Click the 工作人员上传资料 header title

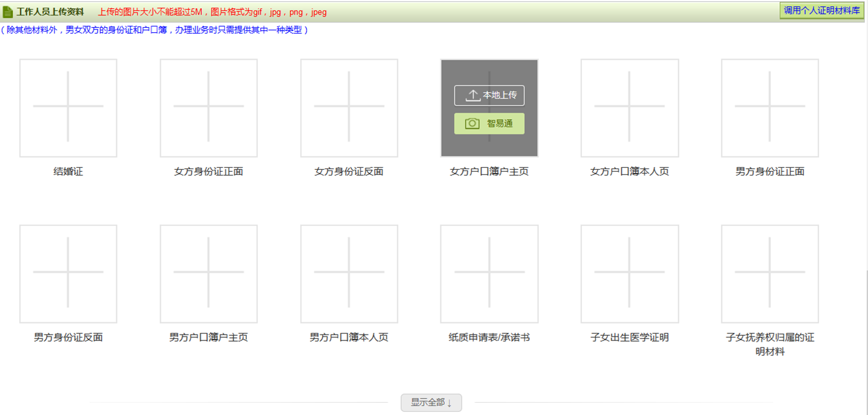[50, 12]
